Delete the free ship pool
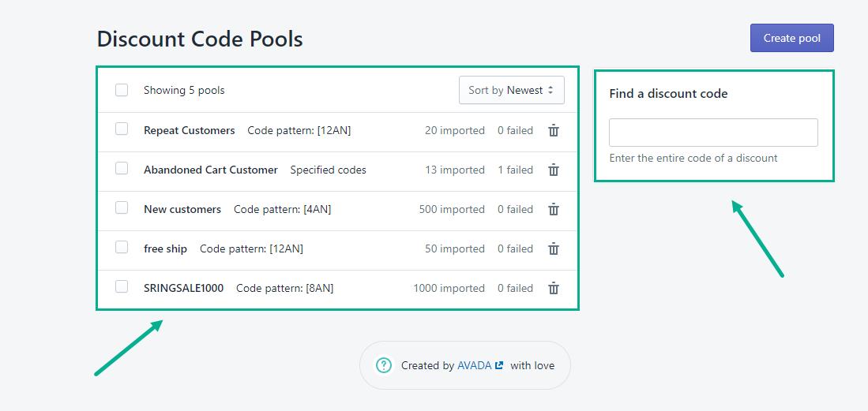The height and width of the screenshot is (411, 868). (554, 249)
